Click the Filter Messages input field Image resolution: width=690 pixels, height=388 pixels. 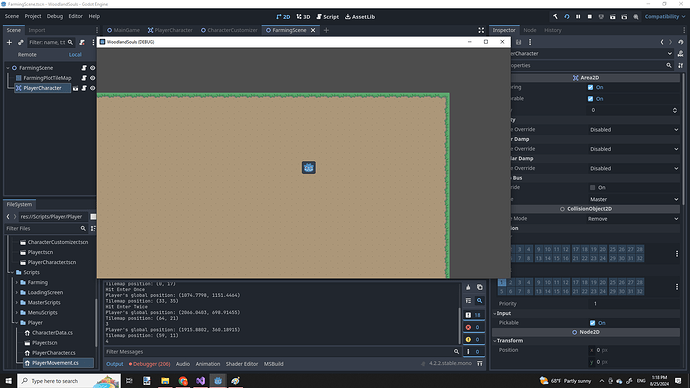pyautogui.click(x=282, y=351)
